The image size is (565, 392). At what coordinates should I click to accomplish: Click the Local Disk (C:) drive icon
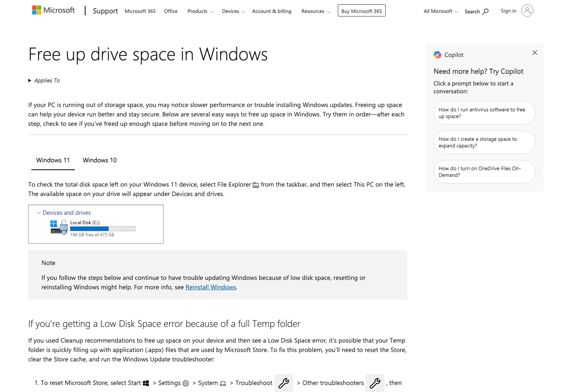pyautogui.click(x=59, y=227)
